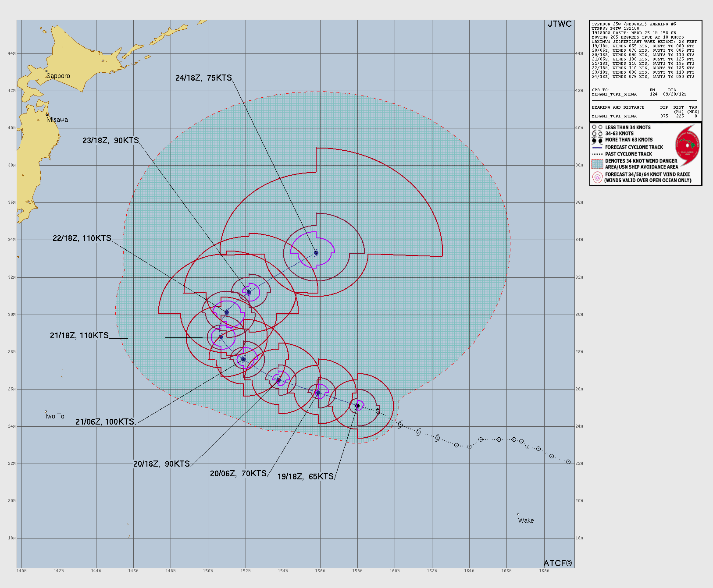Click the past cyclone track dotted legend line

(597, 154)
